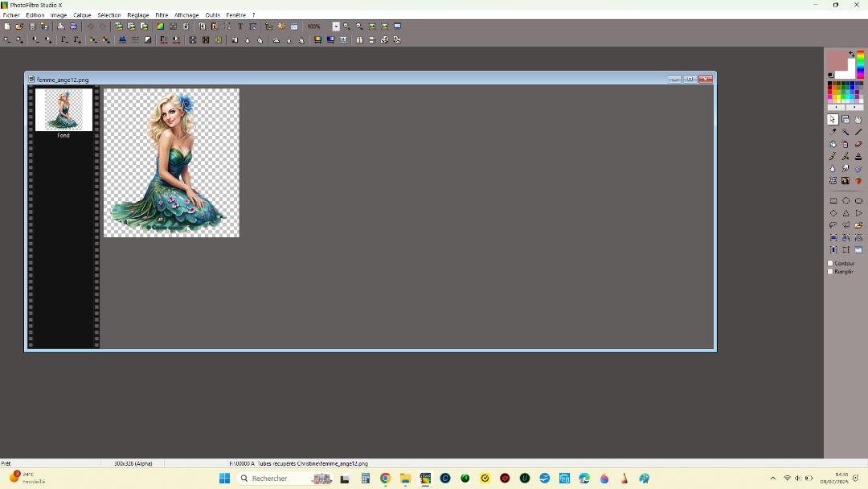
Task: Enable the Remplir checkbox
Action: pos(830,272)
